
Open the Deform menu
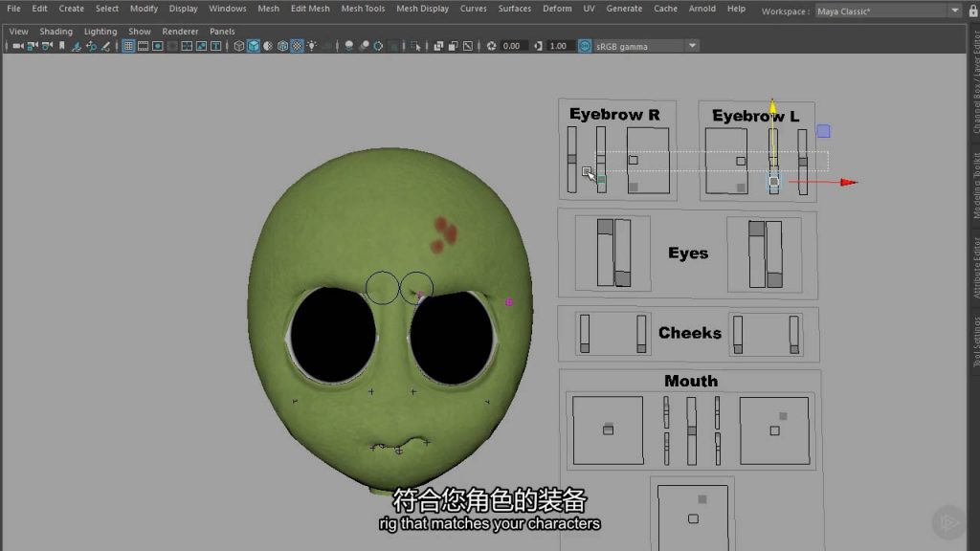pyautogui.click(x=557, y=9)
